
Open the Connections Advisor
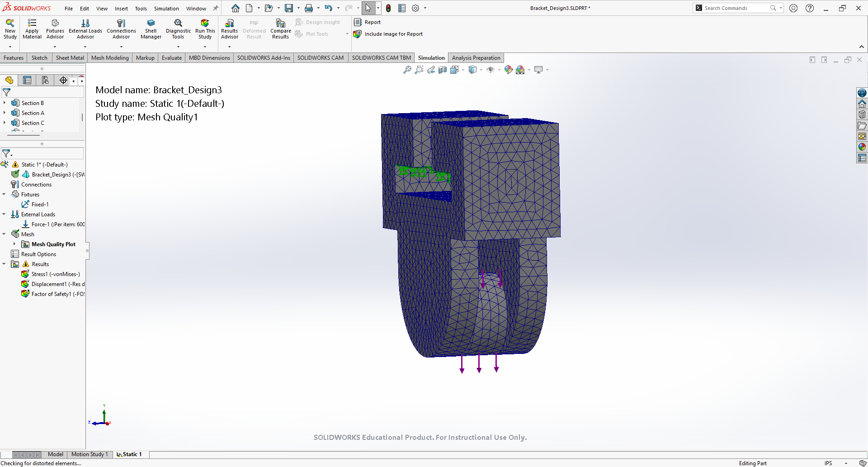pyautogui.click(x=121, y=29)
